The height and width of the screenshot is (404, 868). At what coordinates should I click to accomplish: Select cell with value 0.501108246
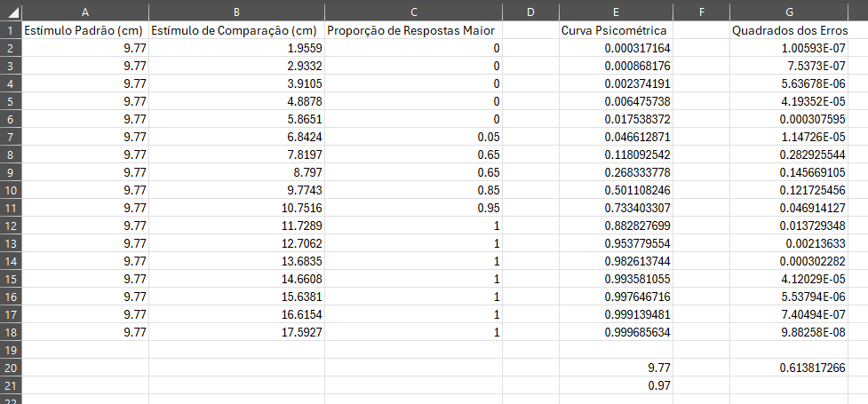coord(616,190)
